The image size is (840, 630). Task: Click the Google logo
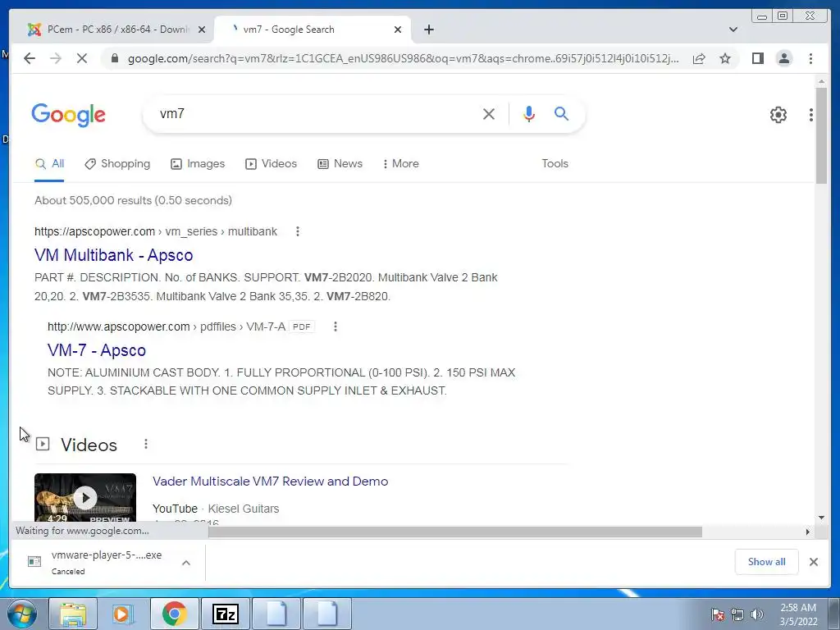[69, 115]
